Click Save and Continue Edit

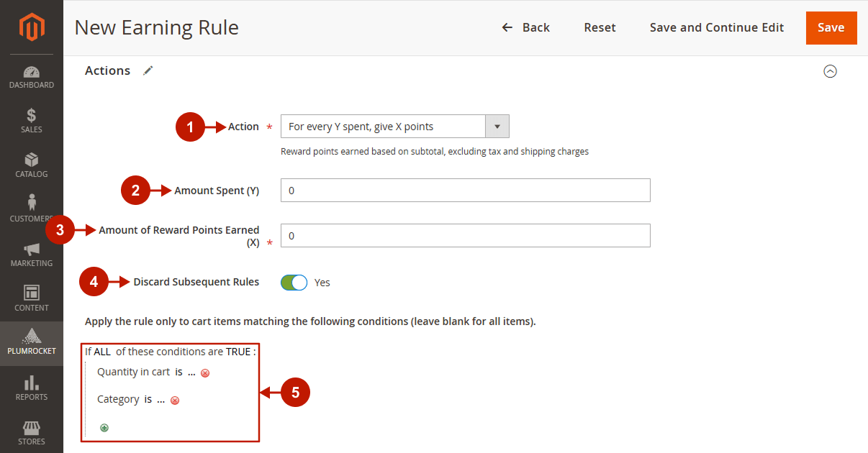point(717,27)
